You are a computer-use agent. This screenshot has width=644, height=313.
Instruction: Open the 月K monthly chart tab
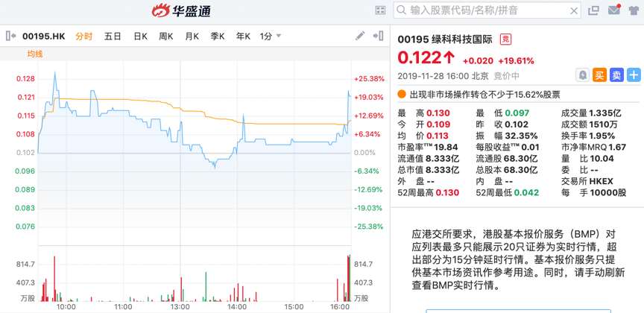[192, 36]
